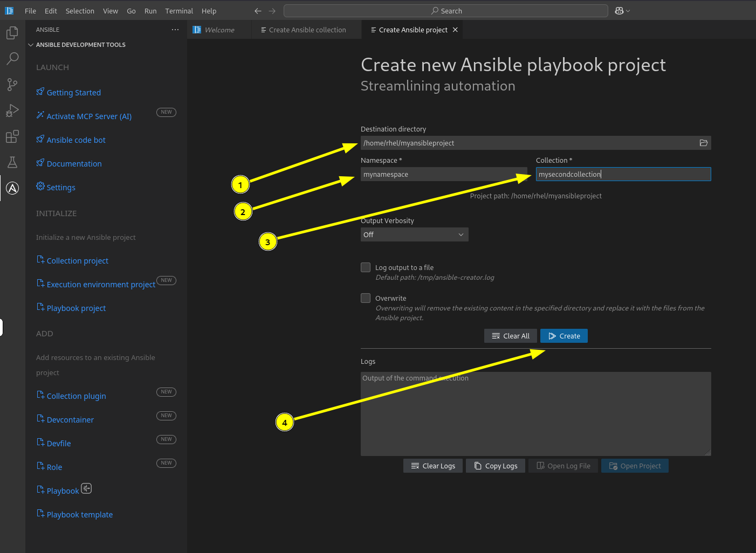This screenshot has height=553, width=756.
Task: Enable the Overwrite checkbox
Action: coord(366,298)
